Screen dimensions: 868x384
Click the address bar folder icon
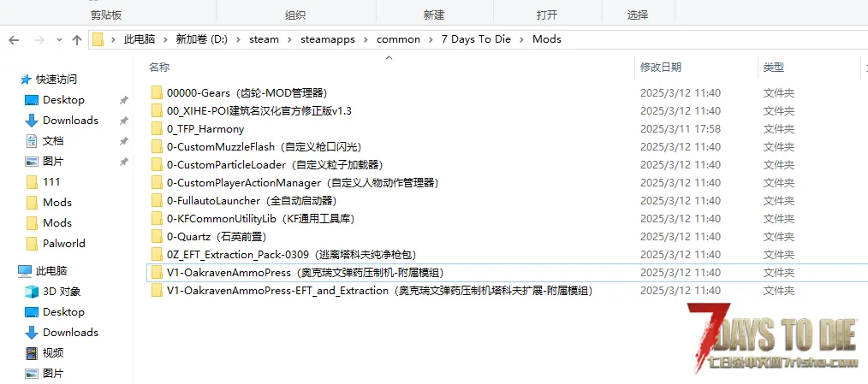tap(98, 40)
